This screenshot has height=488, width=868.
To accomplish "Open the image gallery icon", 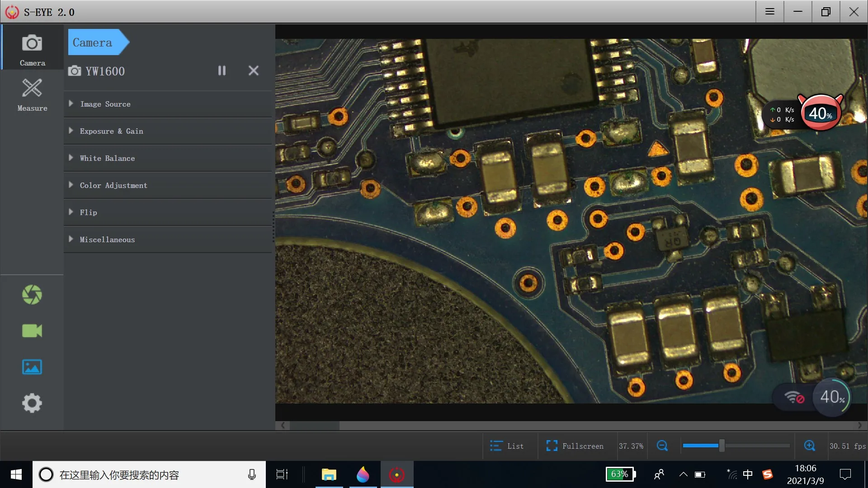I will click(x=32, y=367).
